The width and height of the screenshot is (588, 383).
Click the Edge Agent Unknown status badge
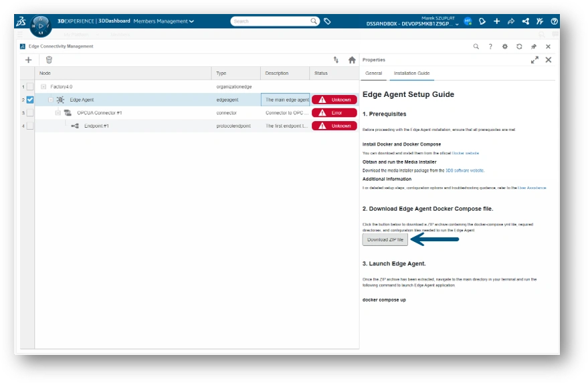pyautogui.click(x=334, y=100)
